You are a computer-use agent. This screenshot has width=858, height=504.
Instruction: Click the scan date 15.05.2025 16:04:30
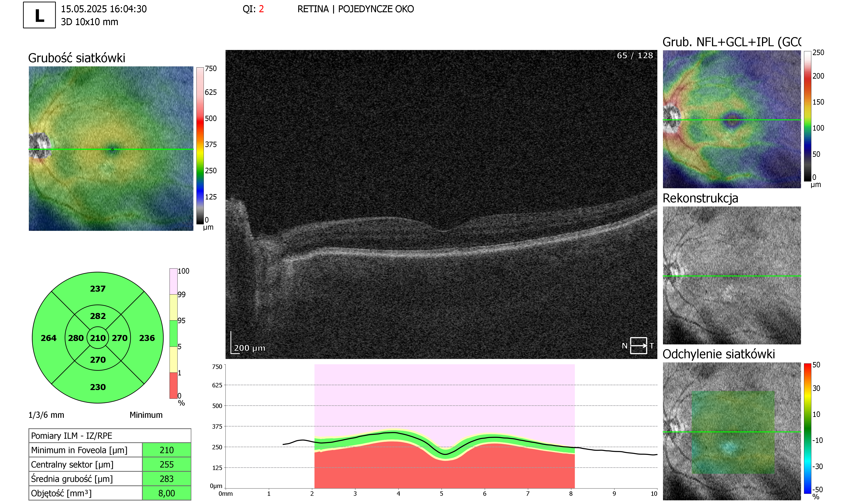tap(104, 9)
